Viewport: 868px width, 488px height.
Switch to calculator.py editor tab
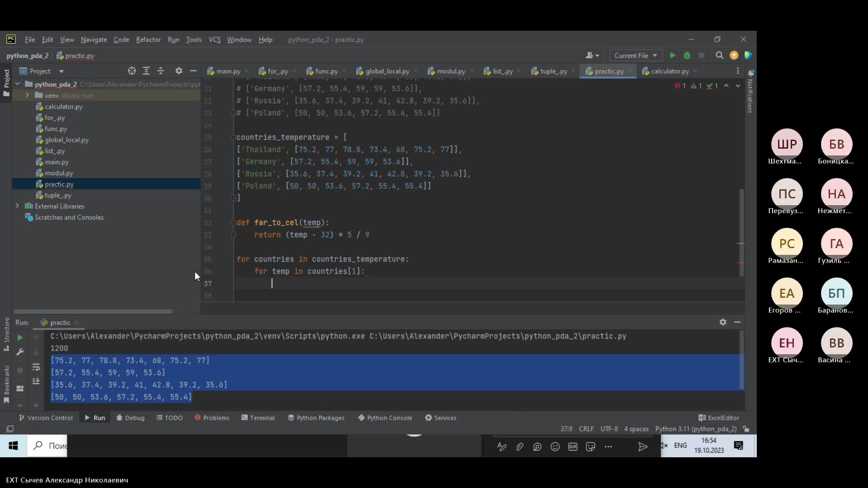[x=670, y=71]
